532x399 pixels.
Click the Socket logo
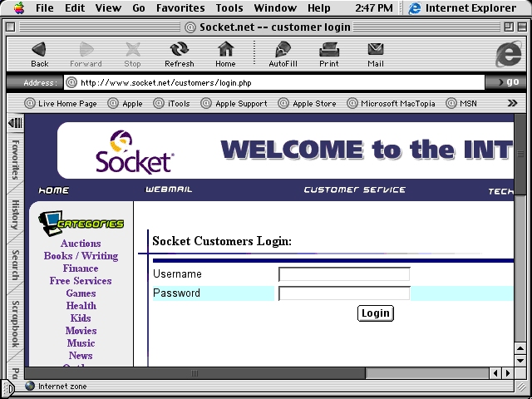[135, 151]
